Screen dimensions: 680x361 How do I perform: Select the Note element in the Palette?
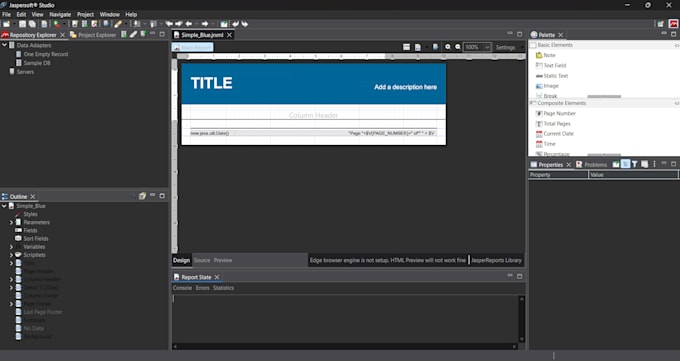546,55
